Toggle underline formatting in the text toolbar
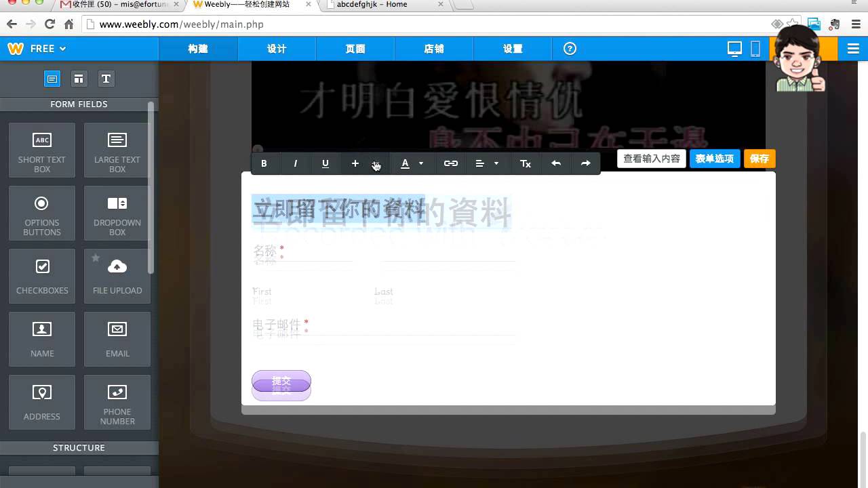The height and width of the screenshot is (488, 868). point(325,163)
